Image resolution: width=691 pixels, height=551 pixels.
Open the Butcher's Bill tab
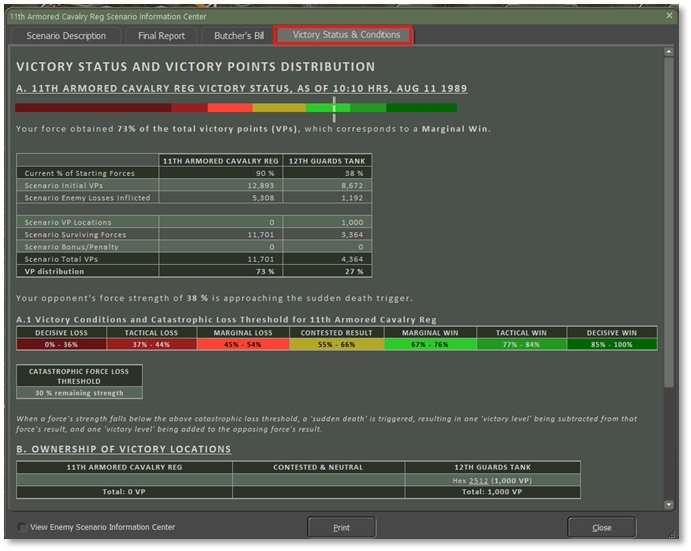click(x=239, y=36)
